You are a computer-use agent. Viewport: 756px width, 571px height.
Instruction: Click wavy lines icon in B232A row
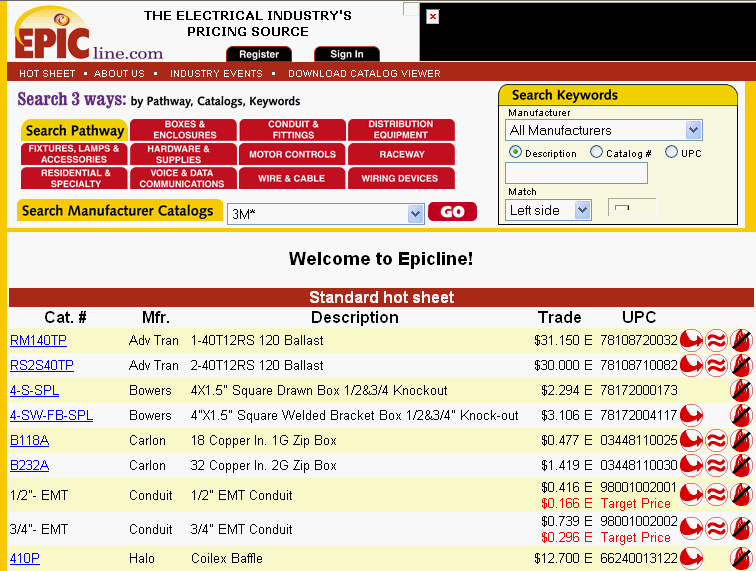pos(716,465)
